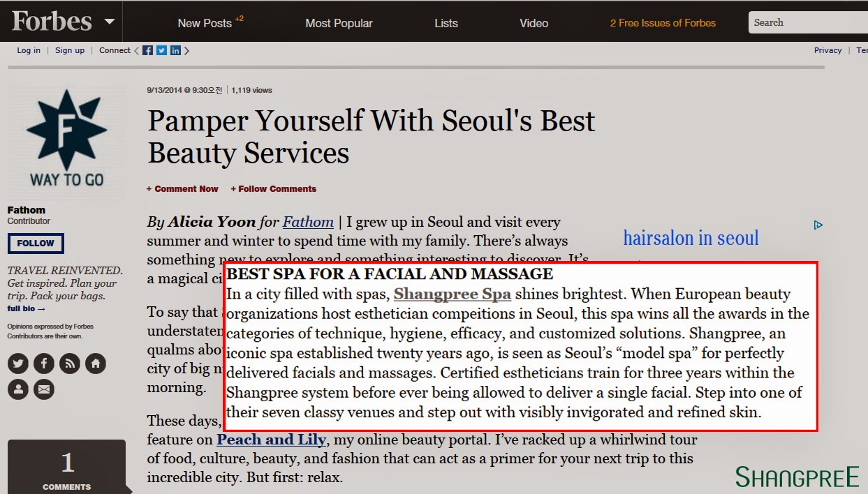Connect with the LinkedIn icon in the header
The width and height of the screenshot is (868, 494).
click(175, 50)
